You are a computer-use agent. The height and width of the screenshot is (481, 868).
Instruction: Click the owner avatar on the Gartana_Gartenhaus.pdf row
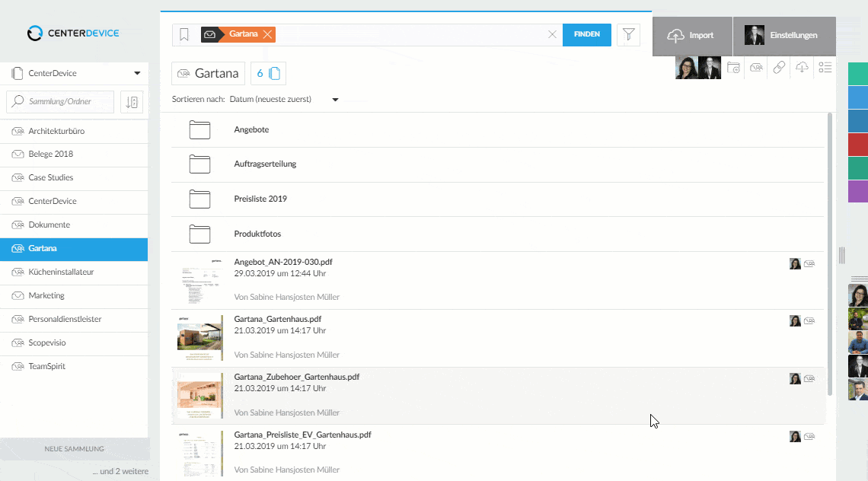(795, 321)
